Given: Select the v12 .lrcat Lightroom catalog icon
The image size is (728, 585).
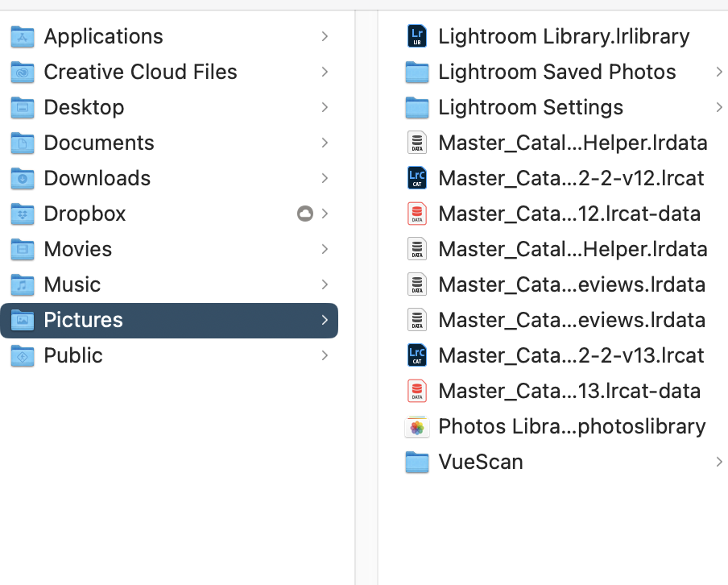Looking at the screenshot, I should (x=416, y=178).
